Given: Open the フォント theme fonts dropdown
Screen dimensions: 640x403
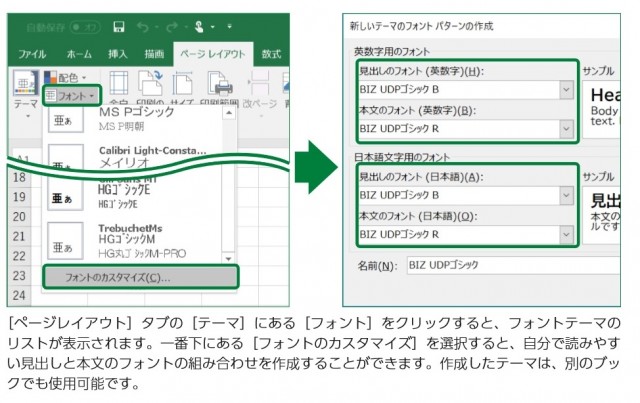Looking at the screenshot, I should click(x=71, y=96).
